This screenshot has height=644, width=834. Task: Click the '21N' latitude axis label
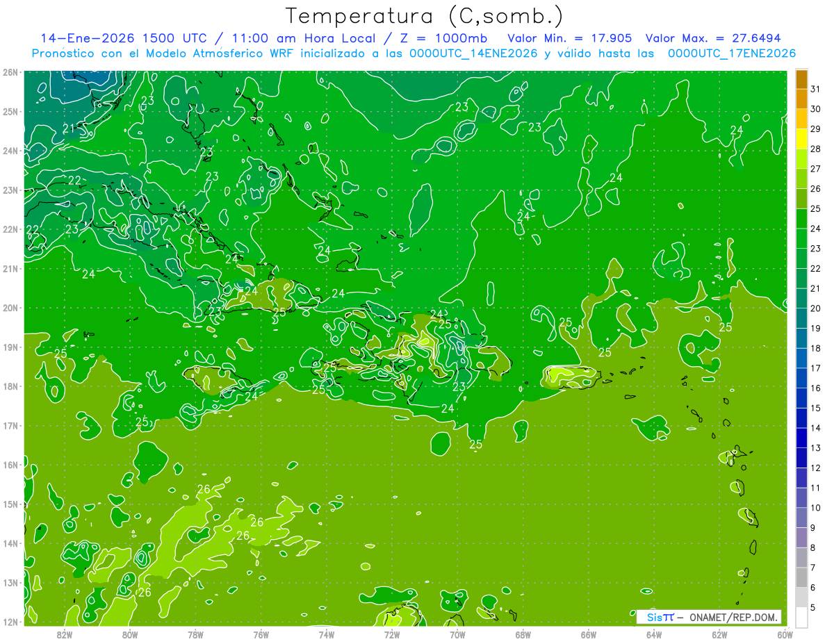click(x=10, y=268)
